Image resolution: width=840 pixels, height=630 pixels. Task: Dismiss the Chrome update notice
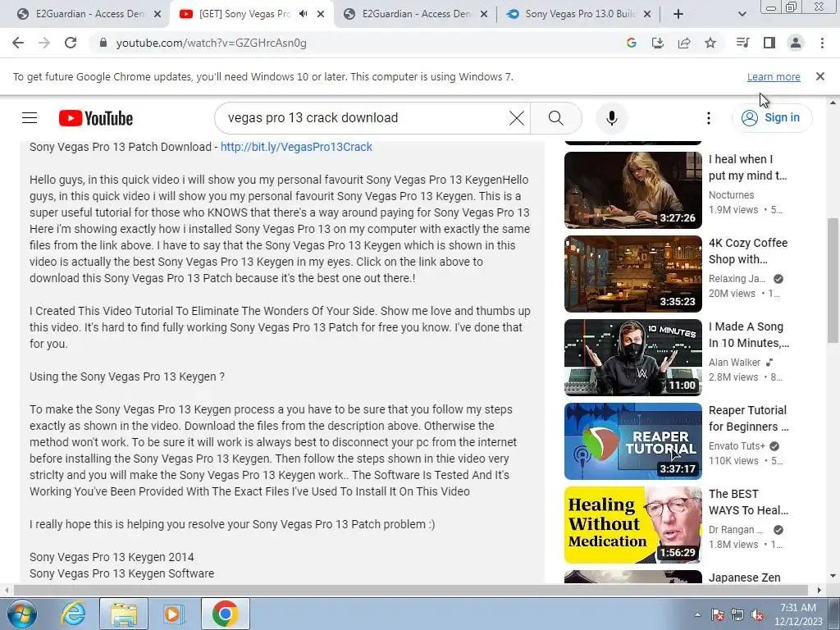pos(819,76)
